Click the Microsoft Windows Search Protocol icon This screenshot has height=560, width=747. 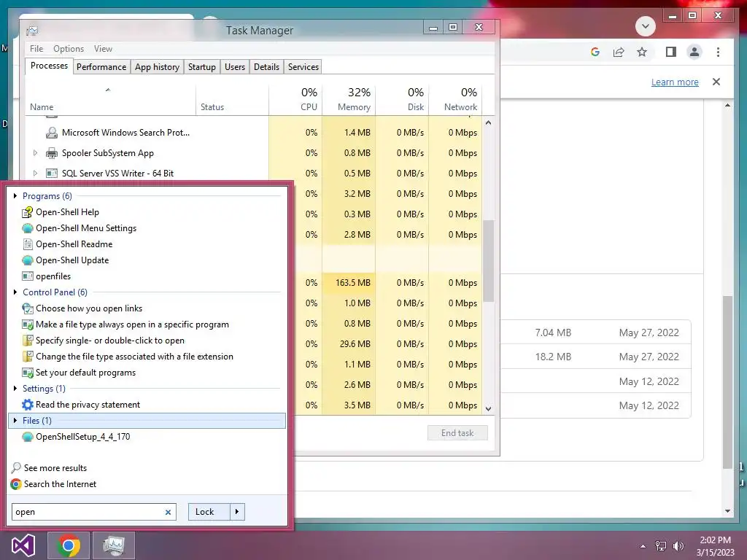(52, 133)
